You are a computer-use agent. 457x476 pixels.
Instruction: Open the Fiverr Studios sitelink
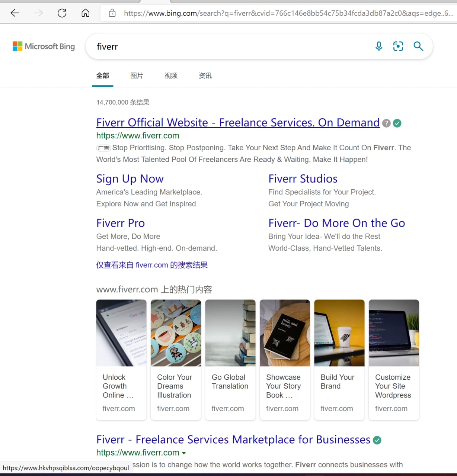(303, 178)
